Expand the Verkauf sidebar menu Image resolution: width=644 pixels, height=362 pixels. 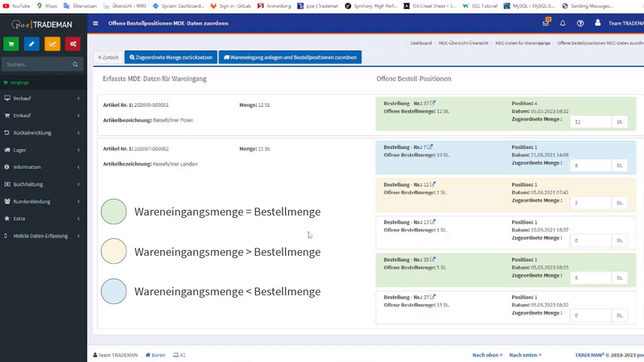(43, 98)
